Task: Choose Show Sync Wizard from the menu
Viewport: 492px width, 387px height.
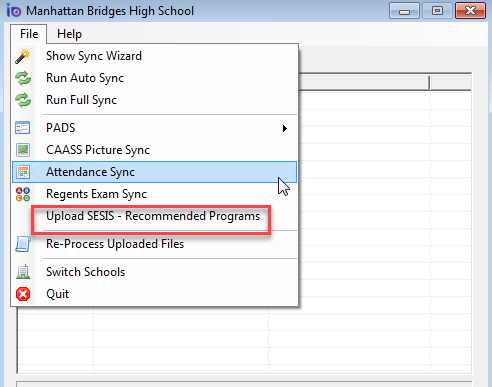Action: (x=154, y=56)
